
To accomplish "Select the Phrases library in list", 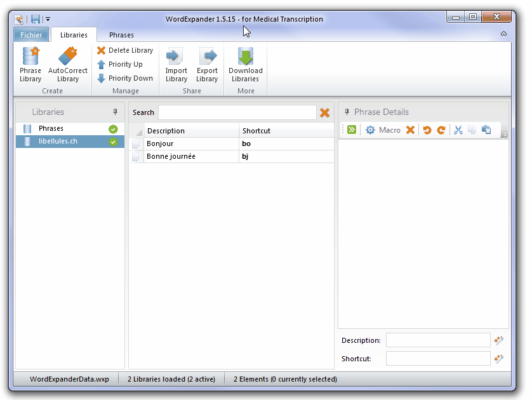I will click(x=70, y=129).
